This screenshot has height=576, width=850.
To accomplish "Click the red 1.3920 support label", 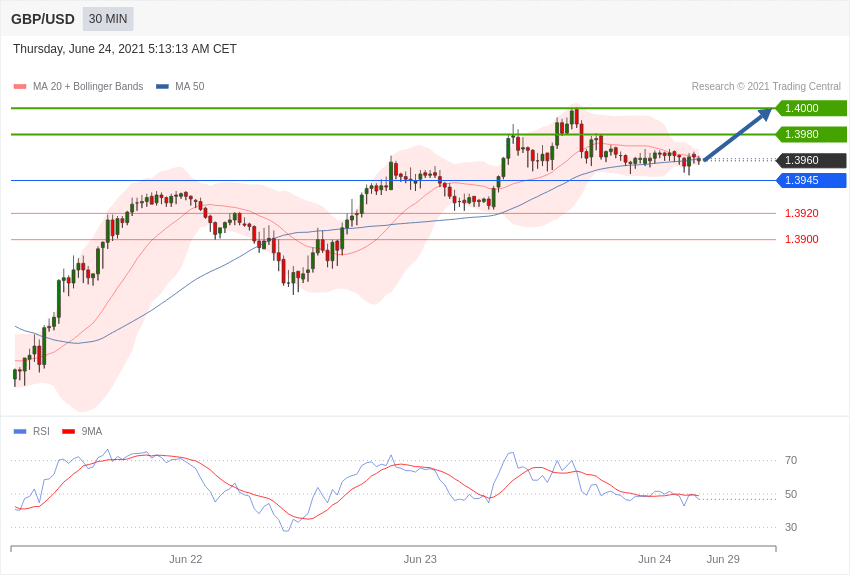I will point(802,213).
